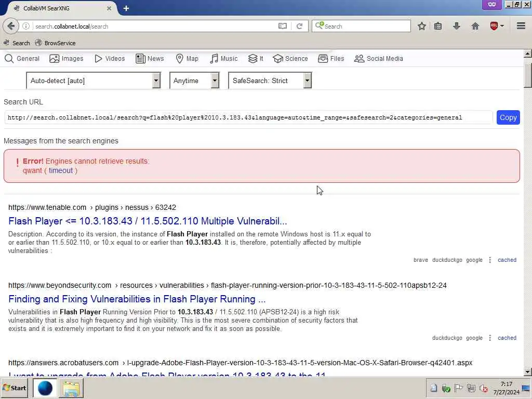Switch to the News category
The height and width of the screenshot is (399, 532).
(150, 59)
